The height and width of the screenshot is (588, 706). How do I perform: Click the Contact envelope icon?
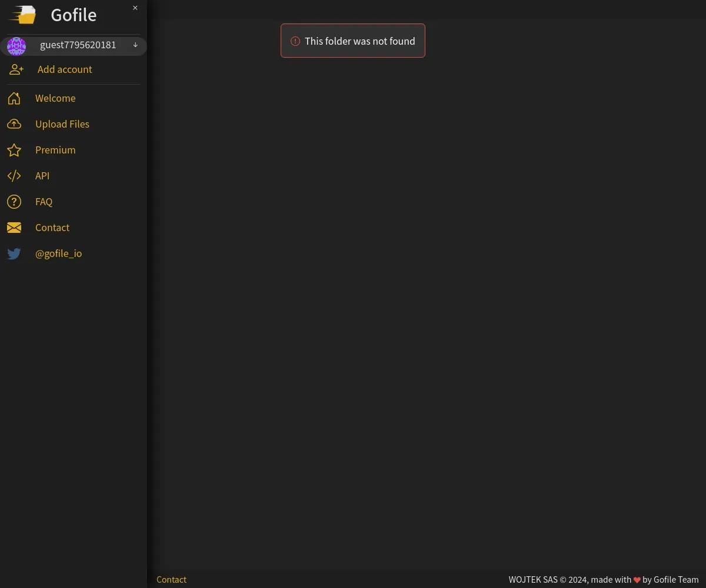click(14, 228)
